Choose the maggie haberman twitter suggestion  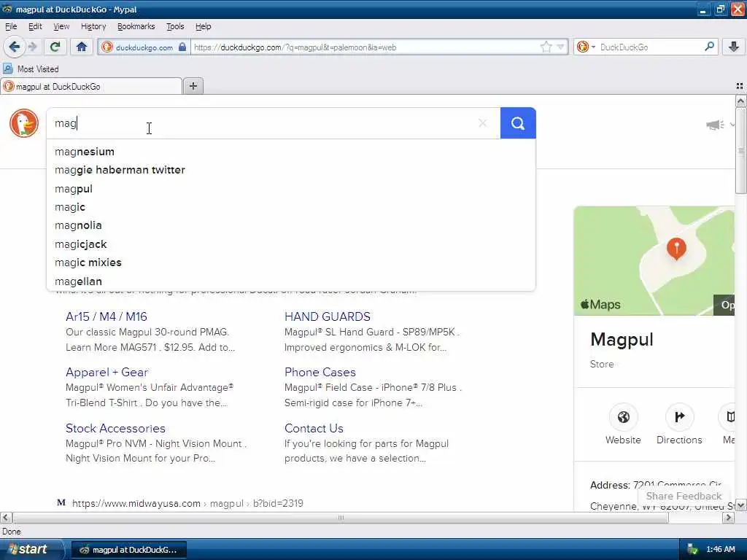(290, 170)
